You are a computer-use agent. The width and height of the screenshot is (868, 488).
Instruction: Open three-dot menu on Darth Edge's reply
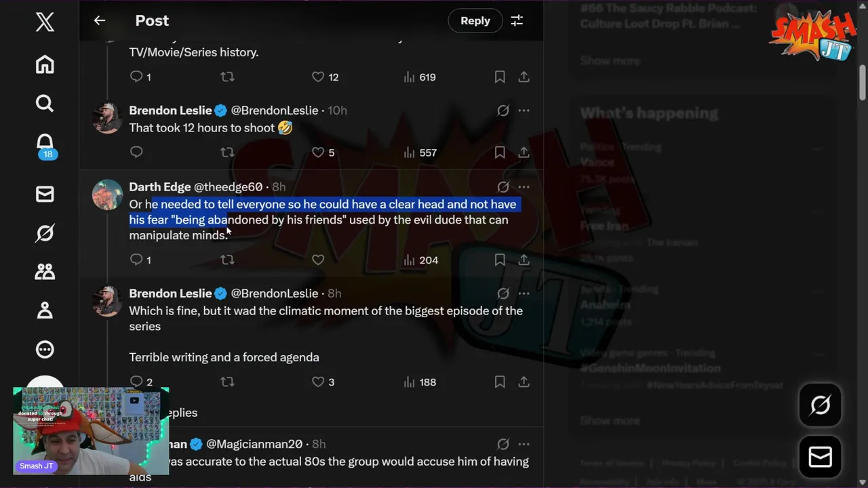[524, 186]
